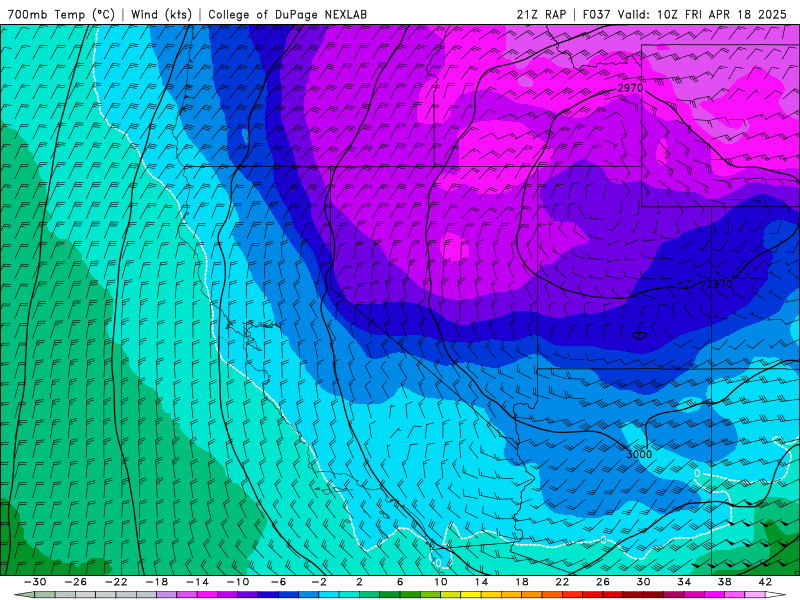
Task: Click the "-2" scale label
Action: (x=319, y=582)
